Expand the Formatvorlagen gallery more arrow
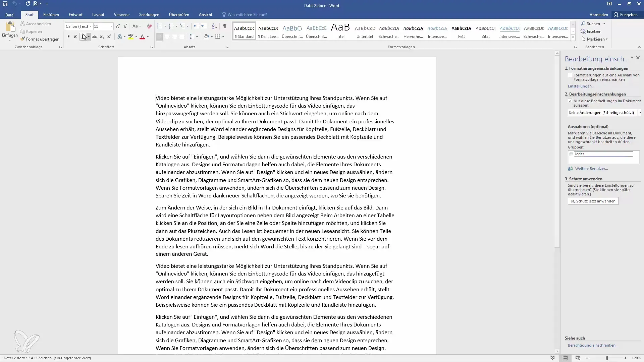Screen dimensions: 644x362 (573, 38)
